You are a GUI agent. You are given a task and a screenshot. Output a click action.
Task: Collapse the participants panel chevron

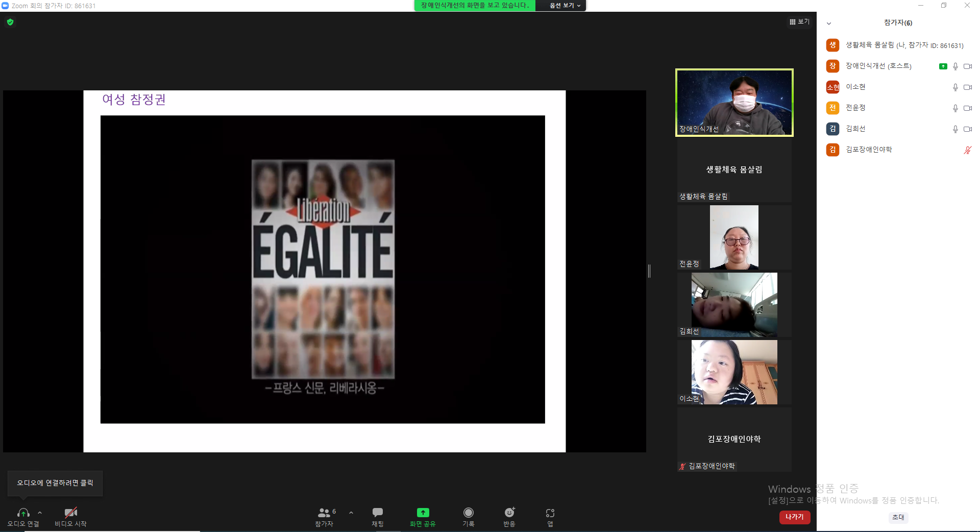click(829, 23)
